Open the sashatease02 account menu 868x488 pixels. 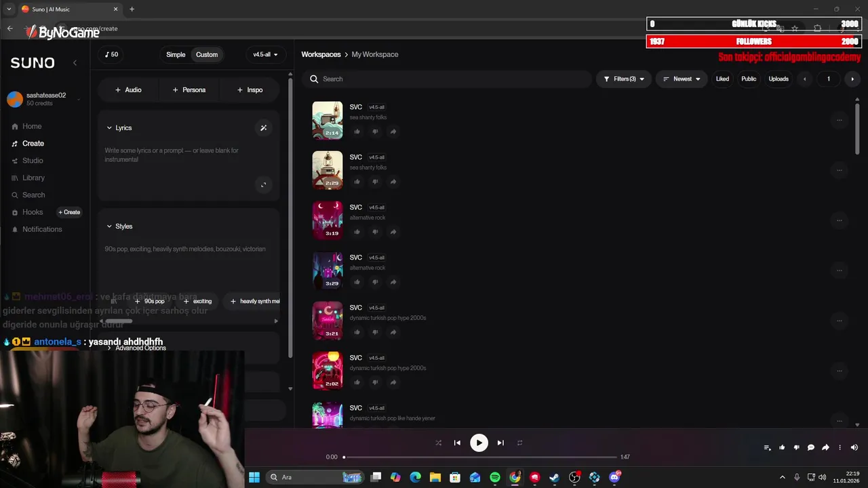pyautogui.click(x=44, y=99)
